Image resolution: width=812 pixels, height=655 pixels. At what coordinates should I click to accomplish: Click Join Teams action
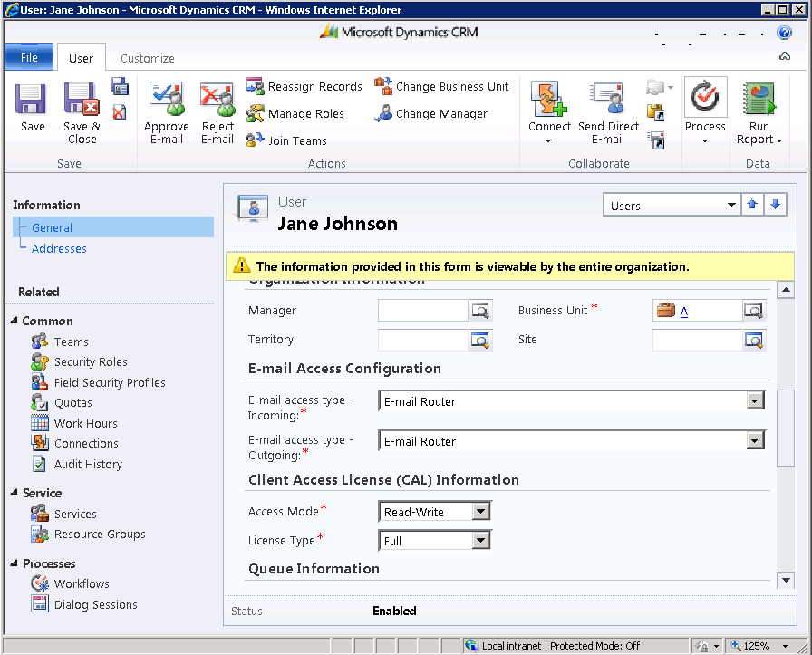(x=286, y=140)
